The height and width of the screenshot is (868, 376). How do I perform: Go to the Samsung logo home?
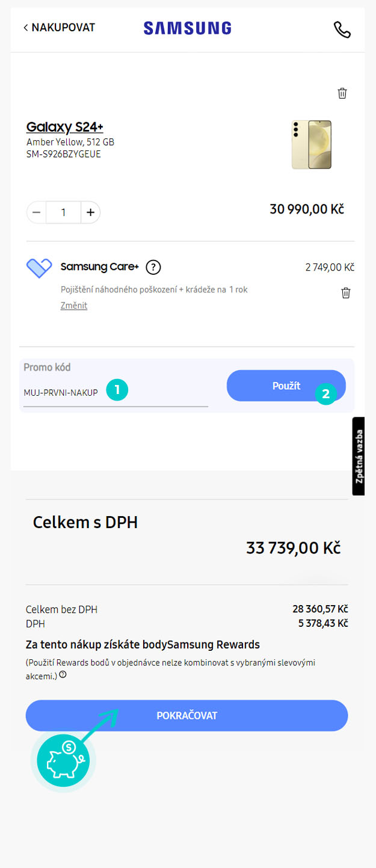point(187,28)
